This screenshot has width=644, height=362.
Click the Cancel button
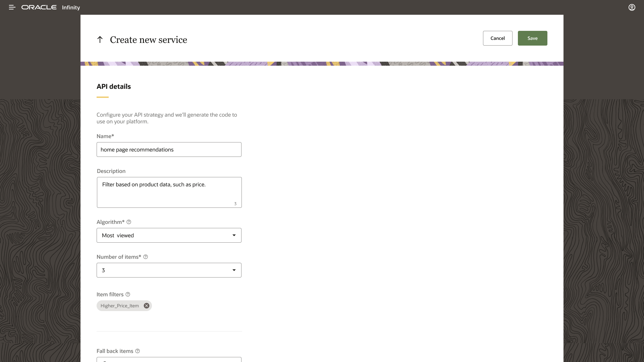[x=497, y=38]
